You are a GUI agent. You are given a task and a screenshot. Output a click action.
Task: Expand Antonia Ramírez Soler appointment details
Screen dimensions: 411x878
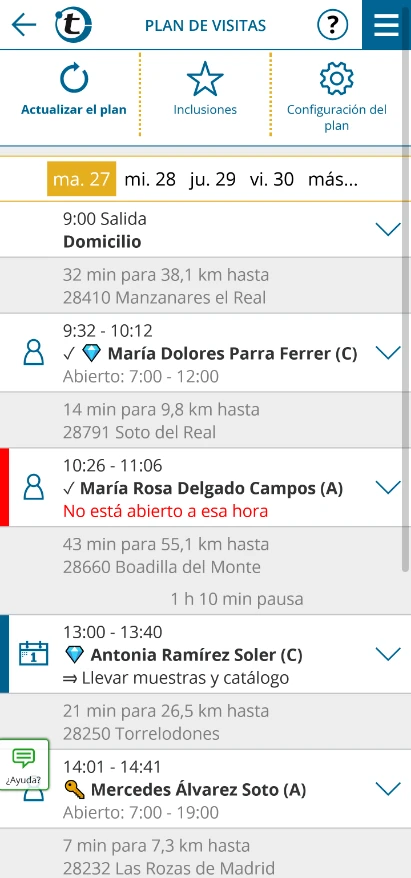click(x=387, y=654)
